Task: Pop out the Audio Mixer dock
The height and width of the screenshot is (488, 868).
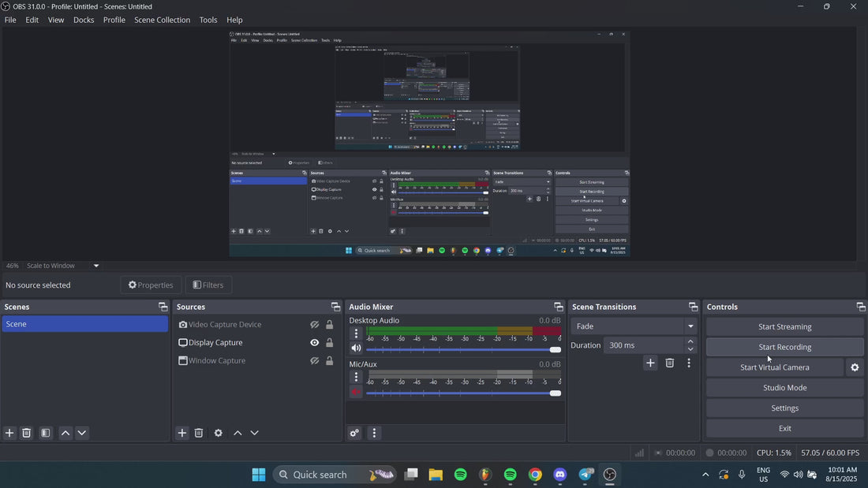Action: click(558, 307)
